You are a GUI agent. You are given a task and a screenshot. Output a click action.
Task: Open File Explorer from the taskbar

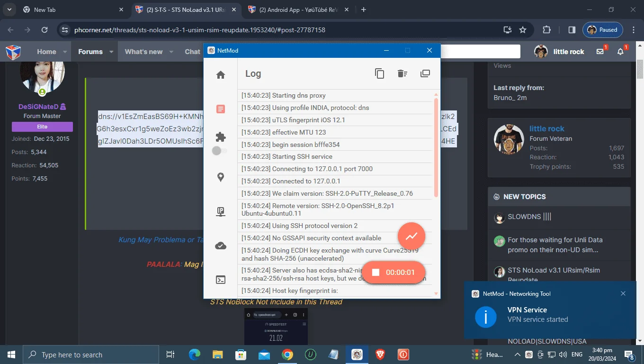217,355
